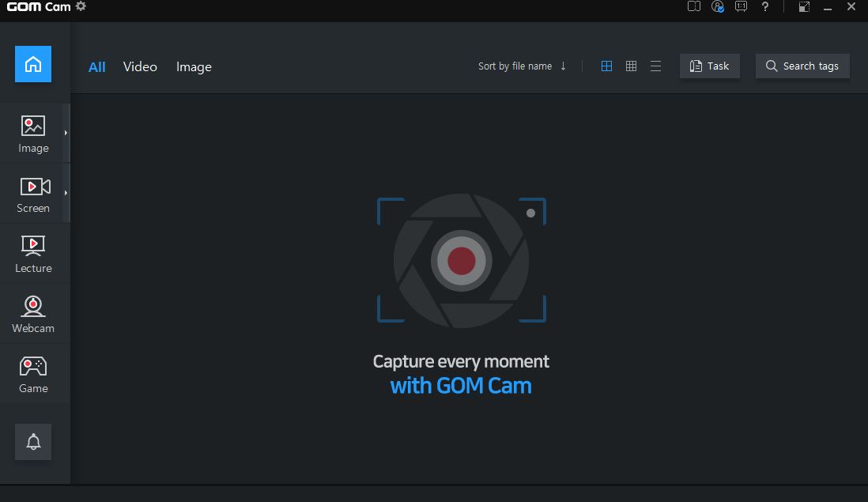Open the Webcam recording mode
The width and height of the screenshot is (868, 502).
click(x=33, y=314)
